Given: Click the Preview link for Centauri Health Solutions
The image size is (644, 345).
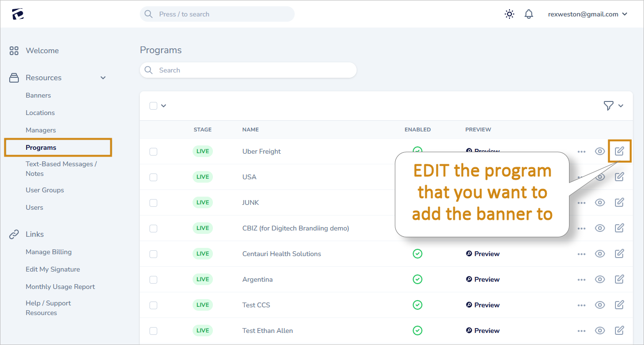Looking at the screenshot, I should tap(483, 254).
